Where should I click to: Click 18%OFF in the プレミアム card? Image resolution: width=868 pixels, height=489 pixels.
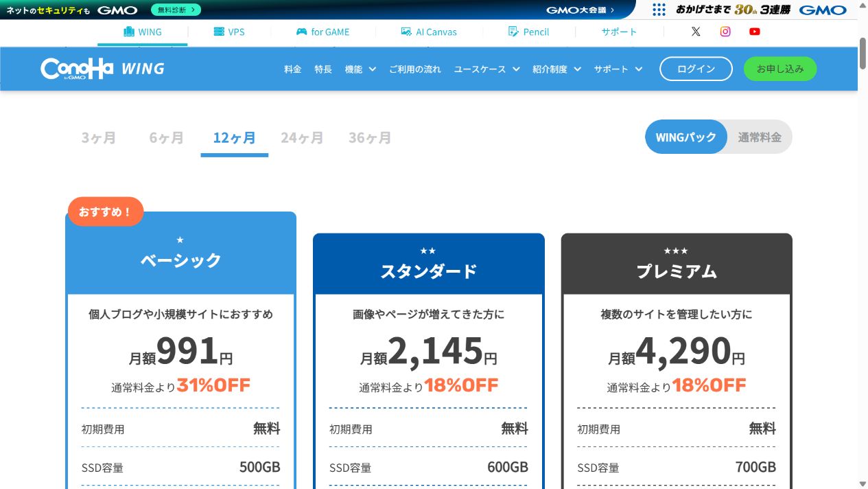click(709, 385)
